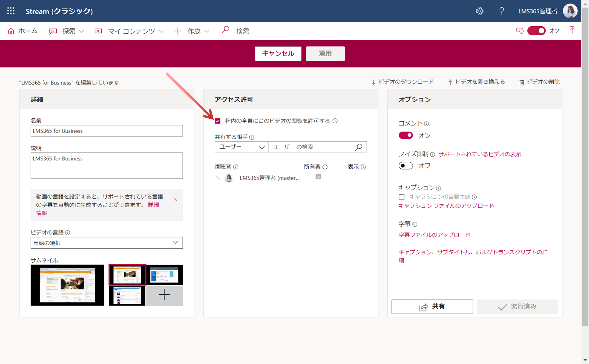Uncheck 社内の全員にこのビデオの閲覧を許可する
The width and height of the screenshot is (589, 364).
217,121
